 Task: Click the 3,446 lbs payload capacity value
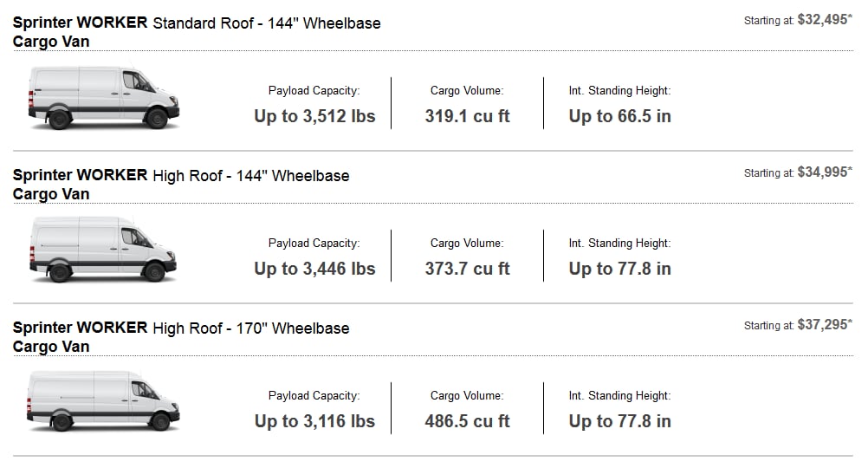tap(314, 268)
